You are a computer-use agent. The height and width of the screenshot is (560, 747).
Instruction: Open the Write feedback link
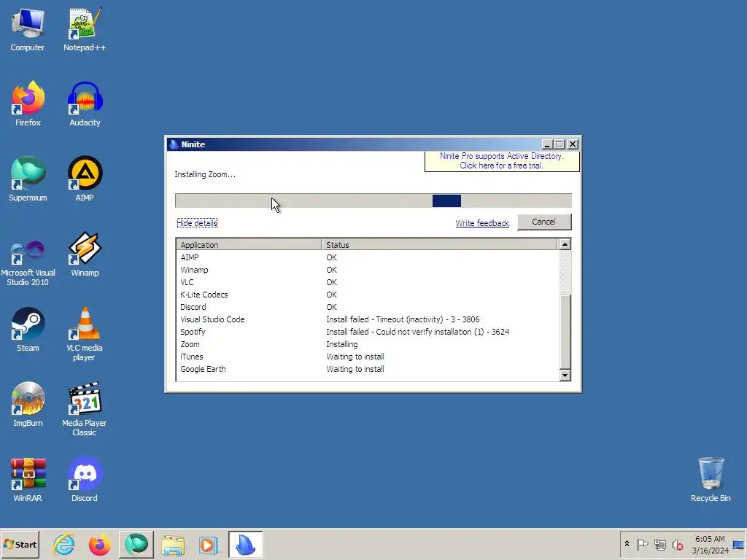tap(482, 223)
